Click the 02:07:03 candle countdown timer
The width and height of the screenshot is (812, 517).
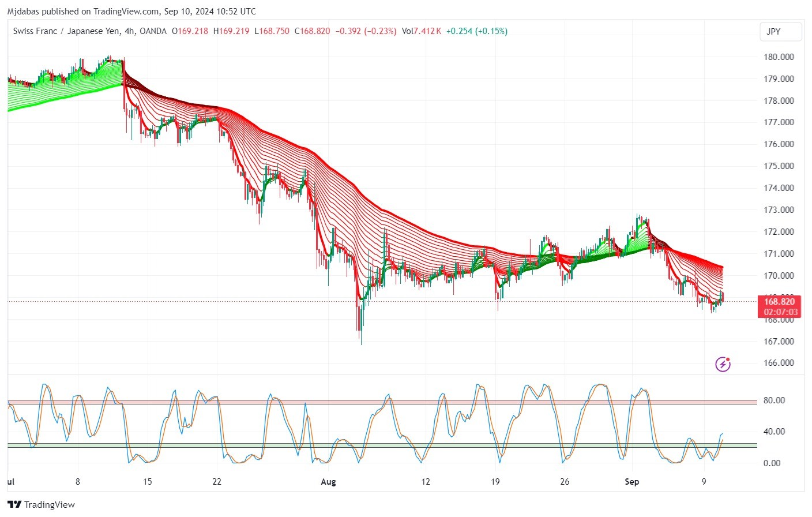pos(780,312)
